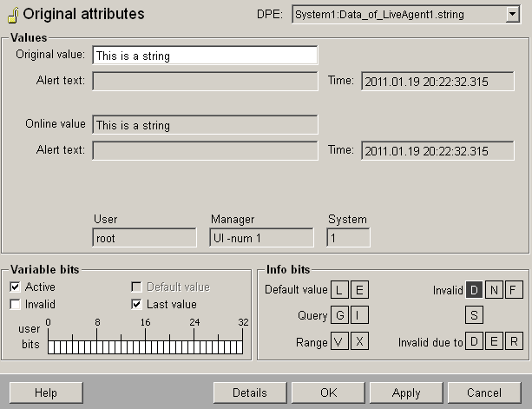This screenshot has height=409, width=532.
Task: Open Help for this dialog
Action: click(45, 393)
